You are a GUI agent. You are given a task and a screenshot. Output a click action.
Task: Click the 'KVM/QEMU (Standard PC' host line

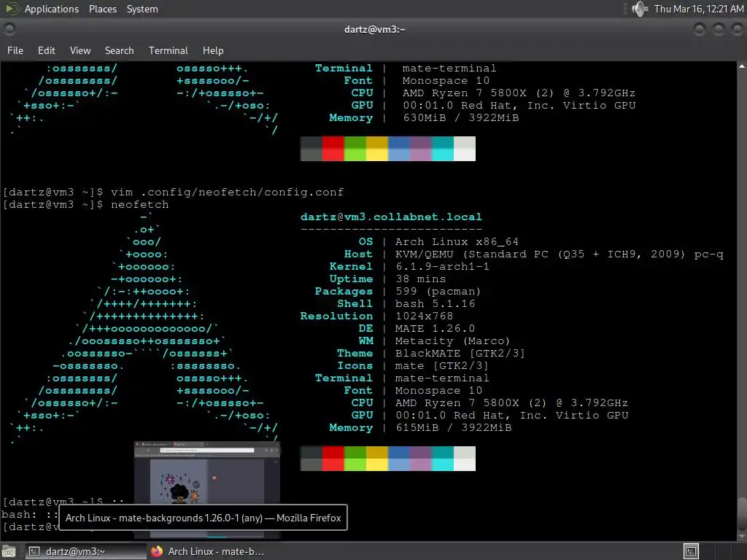(x=560, y=254)
